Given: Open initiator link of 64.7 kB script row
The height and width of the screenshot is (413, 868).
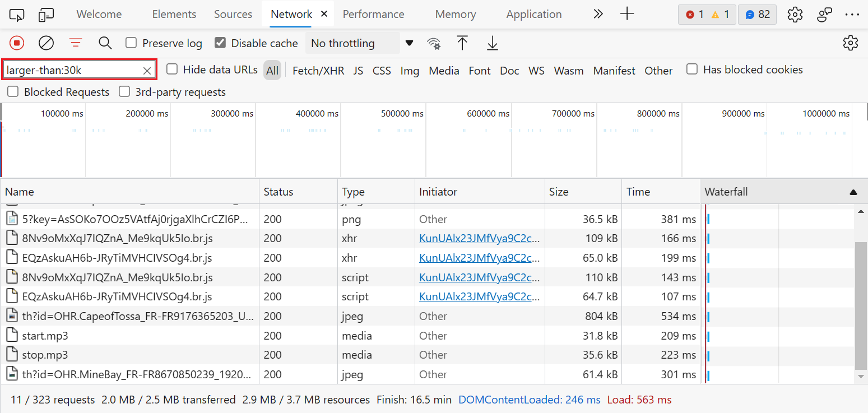Looking at the screenshot, I should point(480,296).
